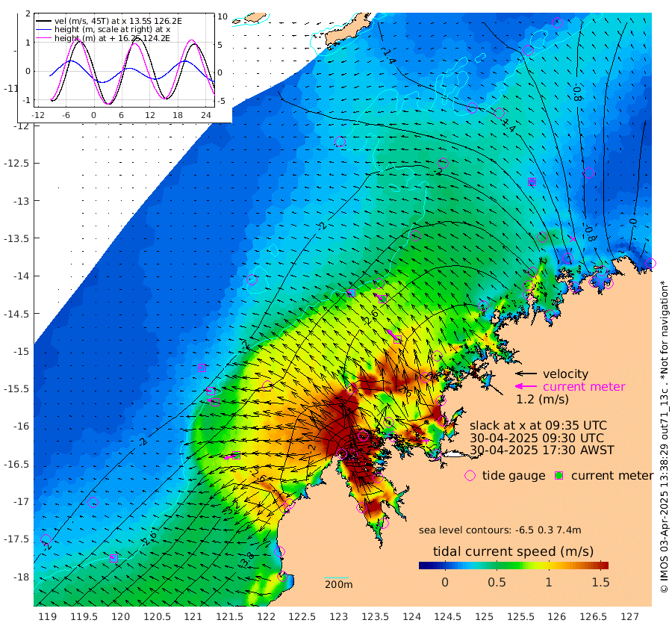Click colorbar tick label '1.5'
The height and width of the screenshot is (632, 672).
pos(600,582)
